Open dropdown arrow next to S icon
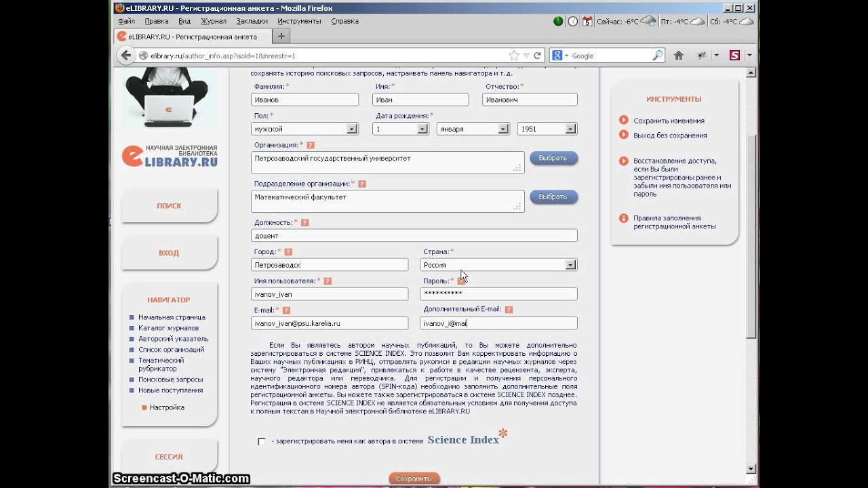The height and width of the screenshot is (488, 868). tap(749, 56)
